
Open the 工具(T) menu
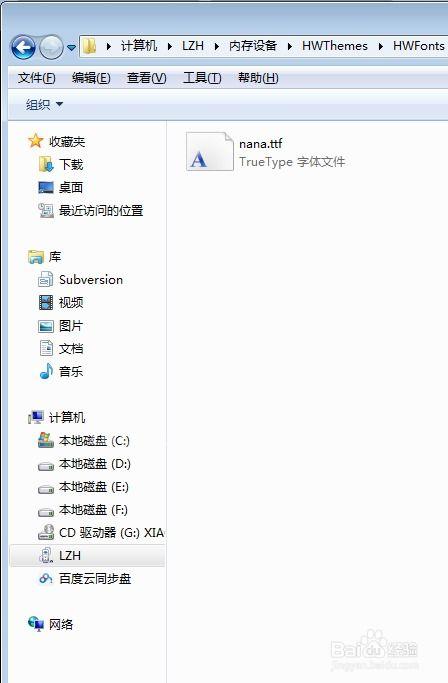[202, 78]
